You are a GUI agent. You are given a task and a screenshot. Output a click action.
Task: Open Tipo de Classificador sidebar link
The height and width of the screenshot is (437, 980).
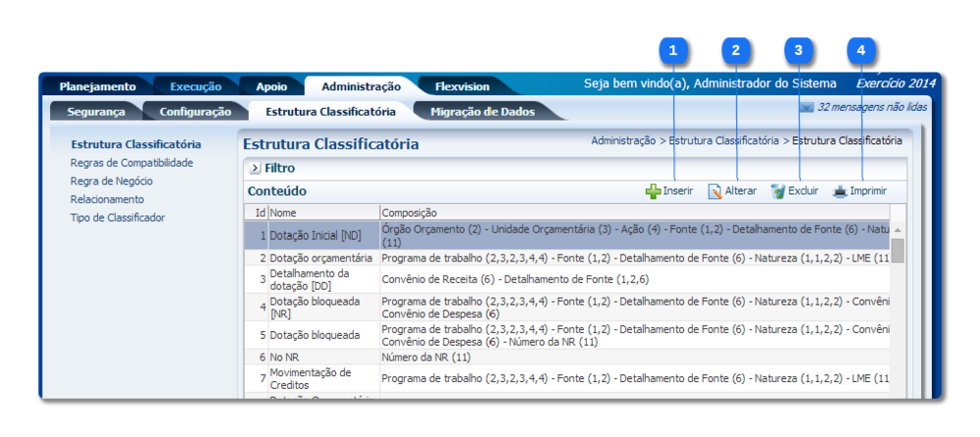(x=117, y=218)
